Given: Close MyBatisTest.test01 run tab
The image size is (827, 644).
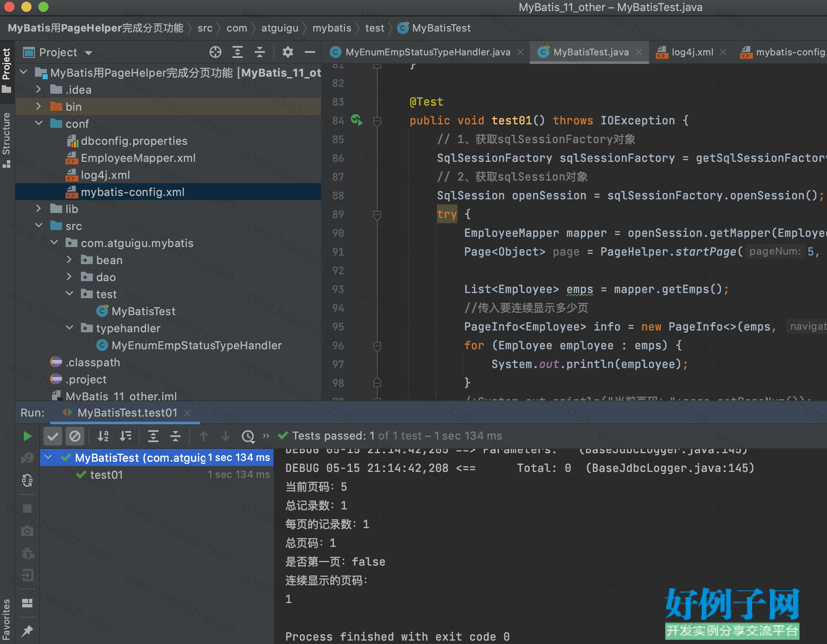Looking at the screenshot, I should click(187, 413).
